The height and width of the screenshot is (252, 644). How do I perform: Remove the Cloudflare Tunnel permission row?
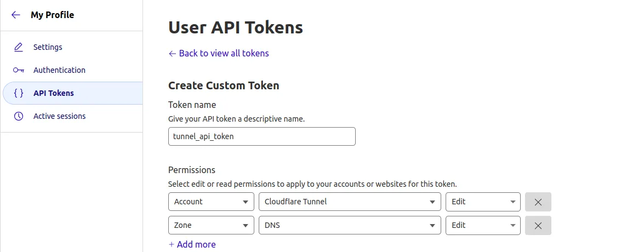coord(538,202)
